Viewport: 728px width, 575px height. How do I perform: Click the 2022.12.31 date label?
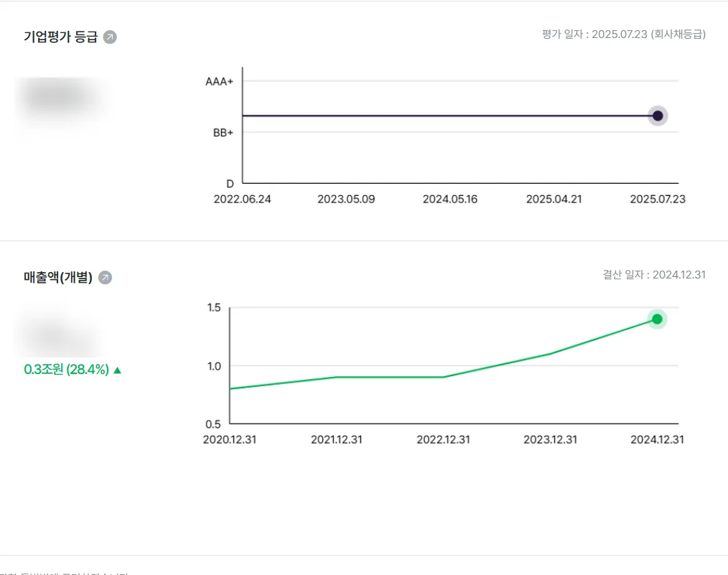point(444,439)
